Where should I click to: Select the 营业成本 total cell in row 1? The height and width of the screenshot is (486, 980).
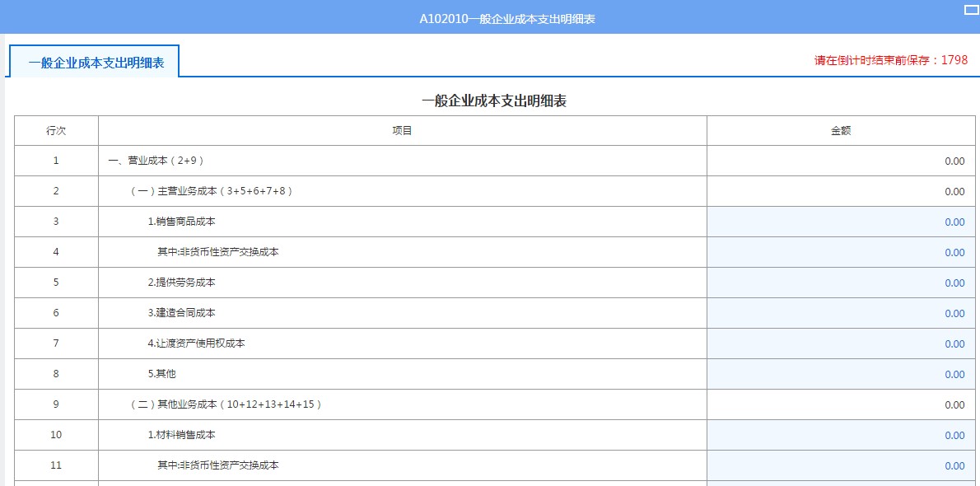point(840,161)
